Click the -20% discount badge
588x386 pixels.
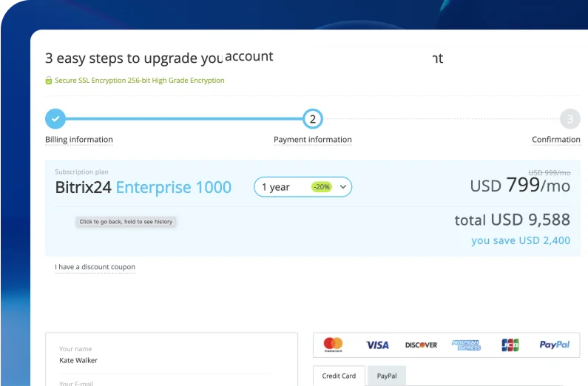tap(322, 187)
